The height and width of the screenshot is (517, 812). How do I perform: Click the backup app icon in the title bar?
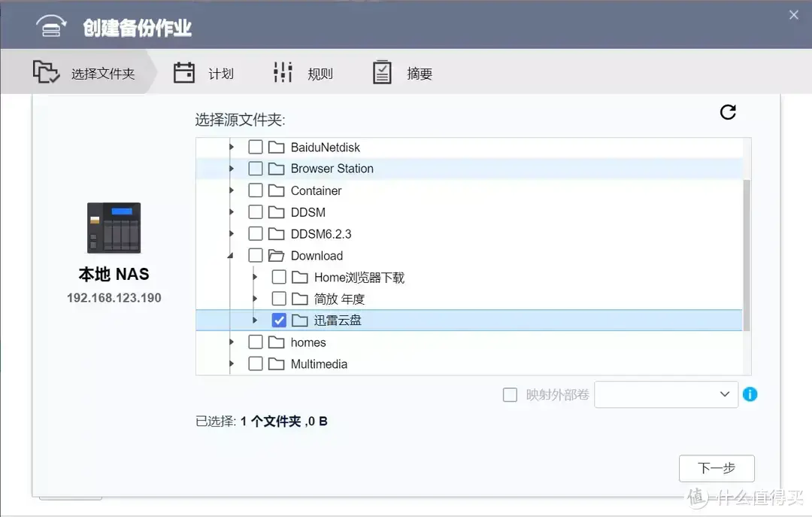(50, 24)
